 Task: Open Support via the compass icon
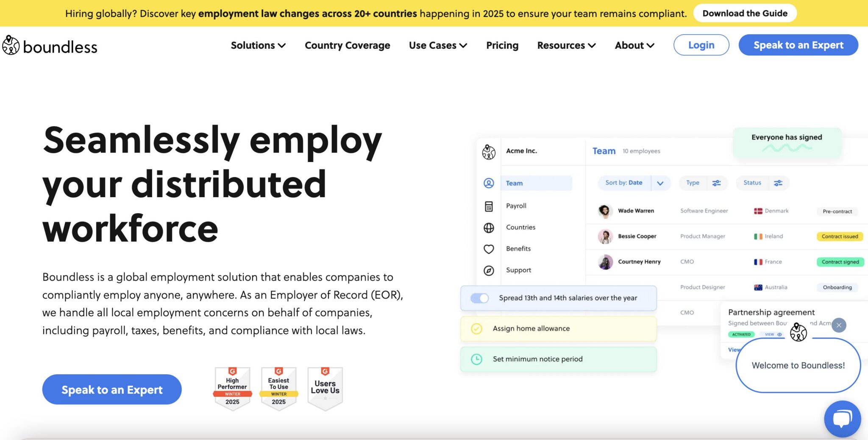489,270
